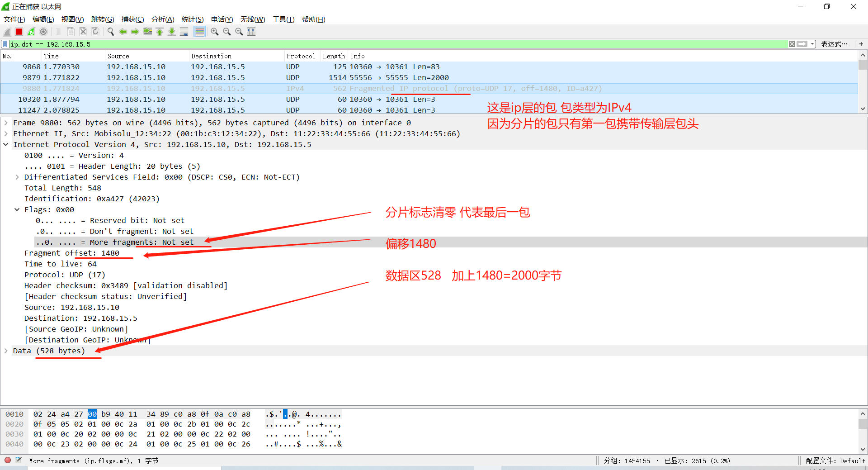This screenshot has height=470, width=868.
Task: Open the 分析(A) menu
Action: 163,19
